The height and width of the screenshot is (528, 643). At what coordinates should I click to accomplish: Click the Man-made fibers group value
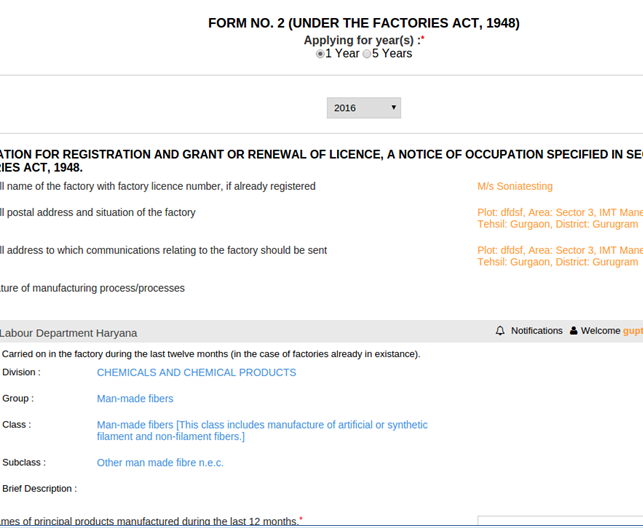click(x=135, y=398)
